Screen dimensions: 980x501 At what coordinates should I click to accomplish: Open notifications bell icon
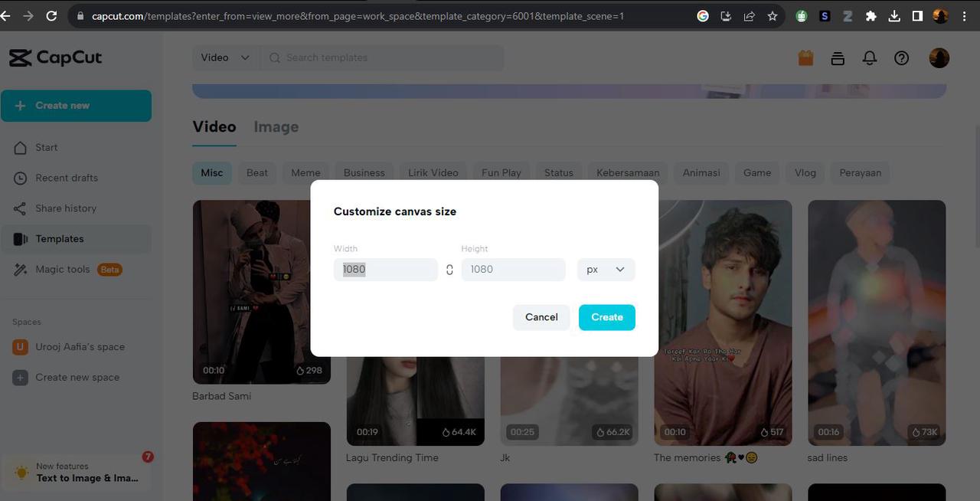pyautogui.click(x=870, y=57)
